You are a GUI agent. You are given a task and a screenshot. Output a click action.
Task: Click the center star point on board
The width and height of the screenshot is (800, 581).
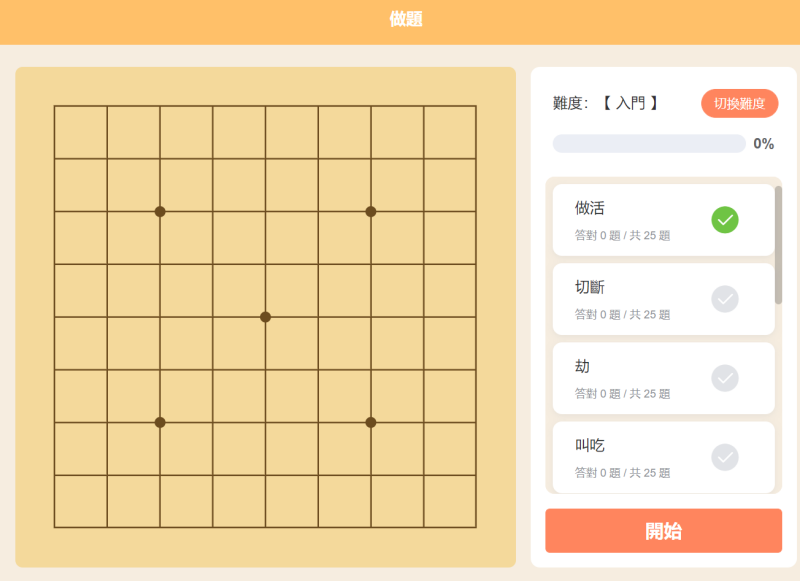click(x=265, y=317)
